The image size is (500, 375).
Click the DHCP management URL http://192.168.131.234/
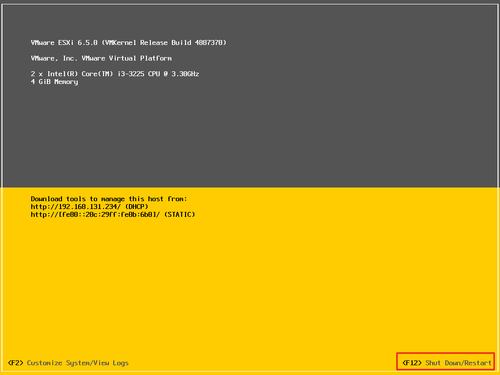[x=76, y=207]
